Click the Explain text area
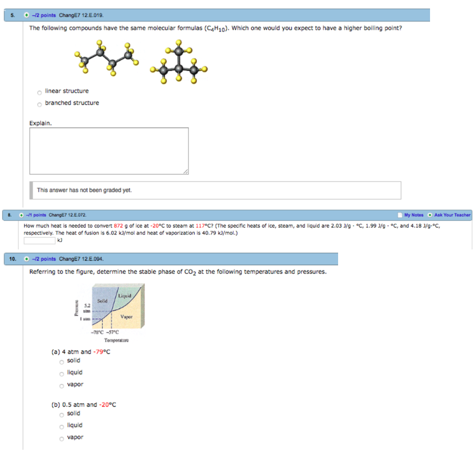This screenshot has width=476, height=459. click(109, 151)
